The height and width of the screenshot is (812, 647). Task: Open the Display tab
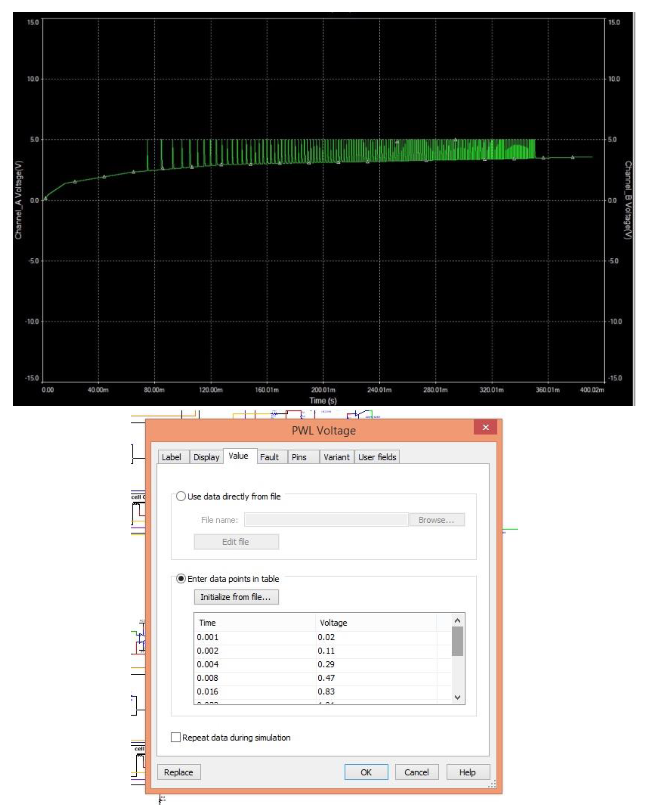tap(206, 457)
